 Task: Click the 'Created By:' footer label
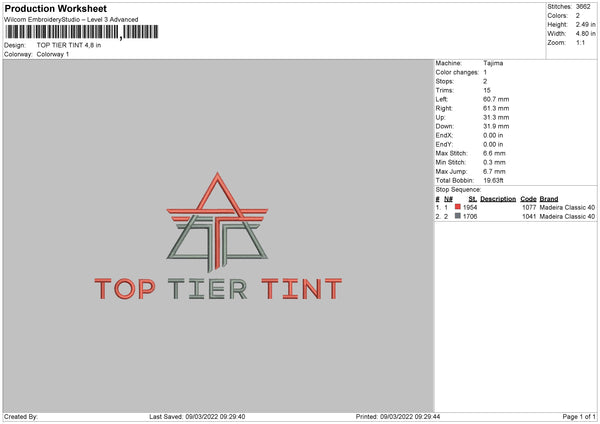pos(21,417)
